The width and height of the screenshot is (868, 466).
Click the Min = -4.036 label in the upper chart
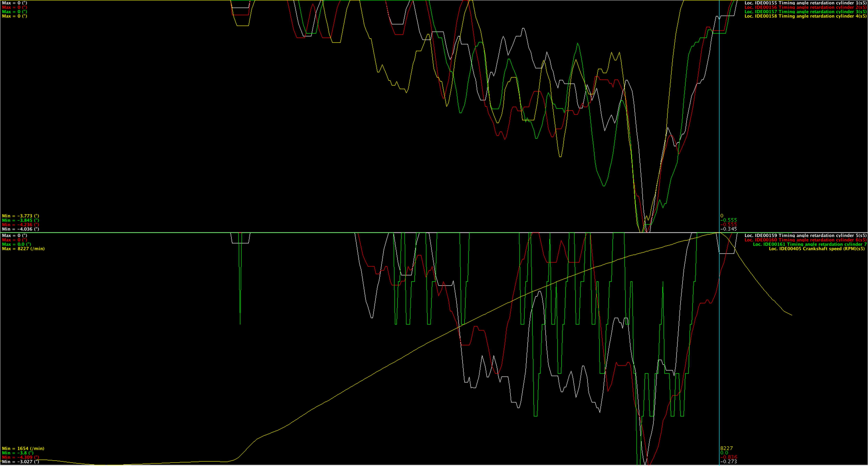tap(20, 229)
